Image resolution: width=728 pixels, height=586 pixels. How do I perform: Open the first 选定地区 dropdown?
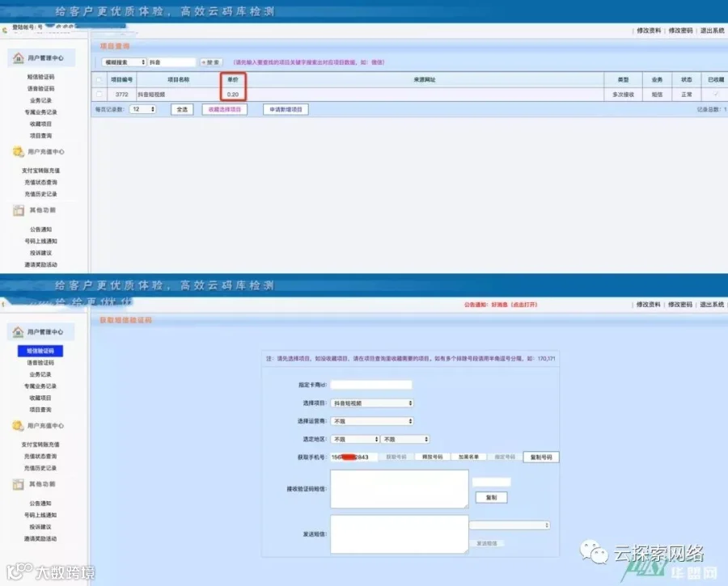click(x=355, y=439)
